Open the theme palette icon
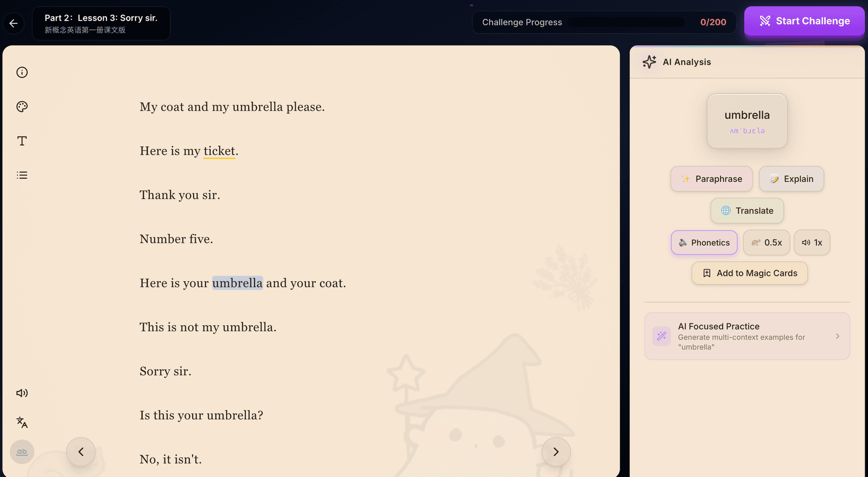This screenshot has width=868, height=477. pos(22,106)
